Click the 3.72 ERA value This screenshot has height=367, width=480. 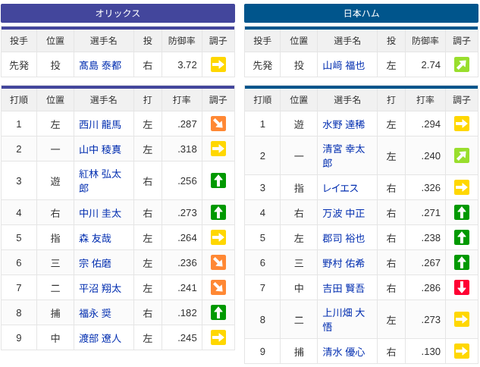tap(187, 65)
